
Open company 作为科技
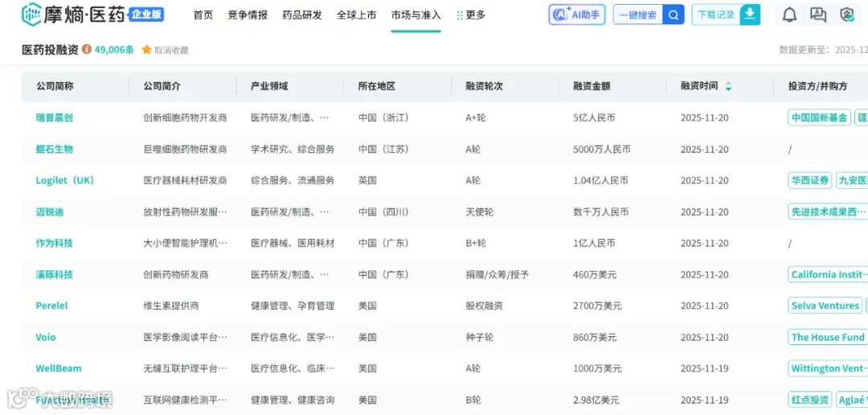tap(55, 243)
